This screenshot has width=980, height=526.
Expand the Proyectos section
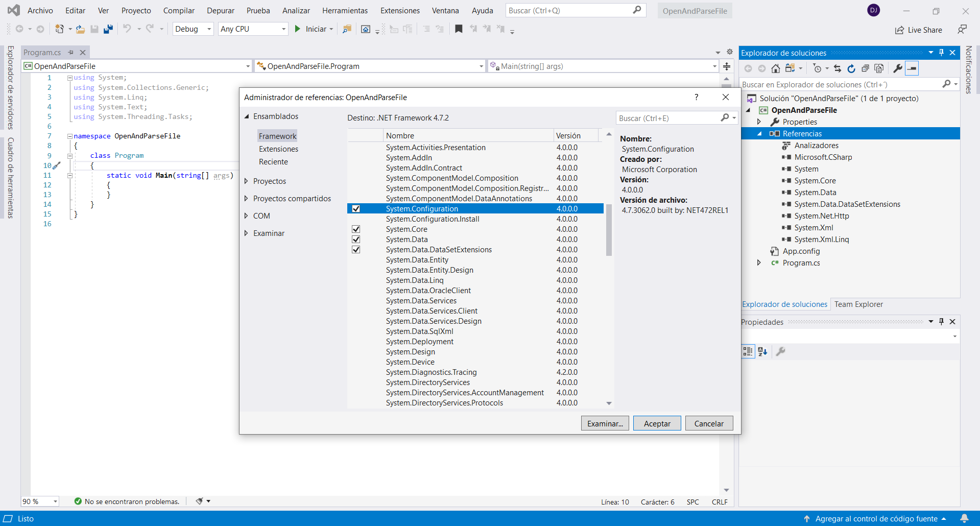pos(247,181)
